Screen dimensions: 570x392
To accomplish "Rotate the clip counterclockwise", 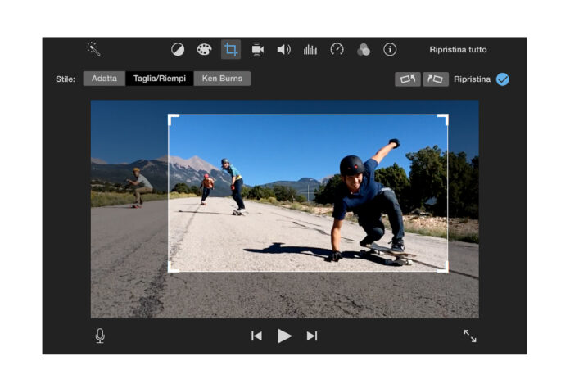I will (x=407, y=79).
